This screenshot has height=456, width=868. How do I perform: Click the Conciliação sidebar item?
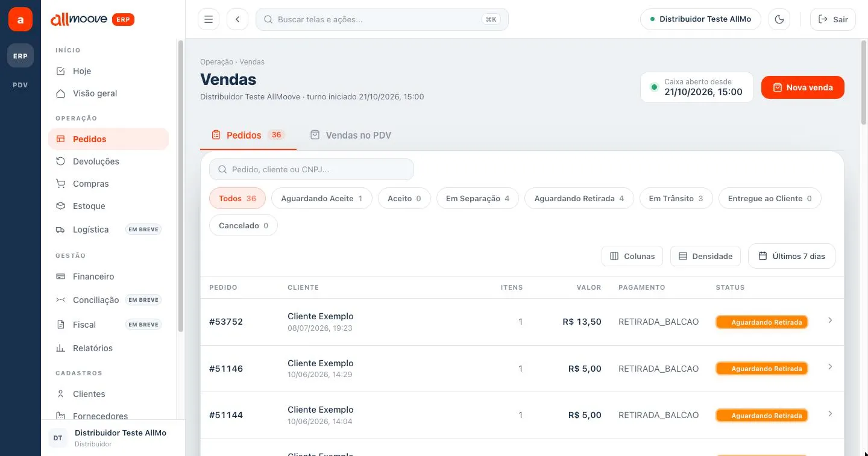(x=108, y=300)
